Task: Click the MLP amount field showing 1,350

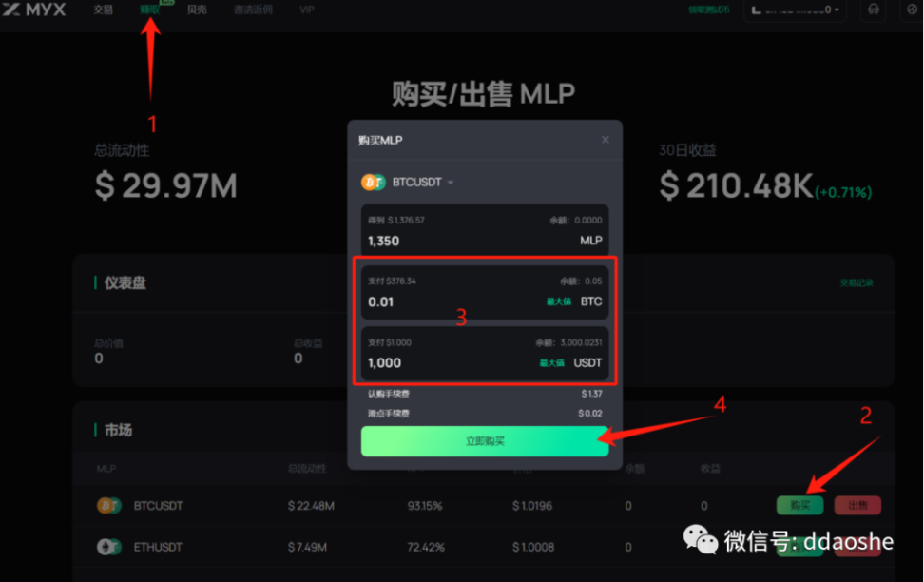Action: 485,230
